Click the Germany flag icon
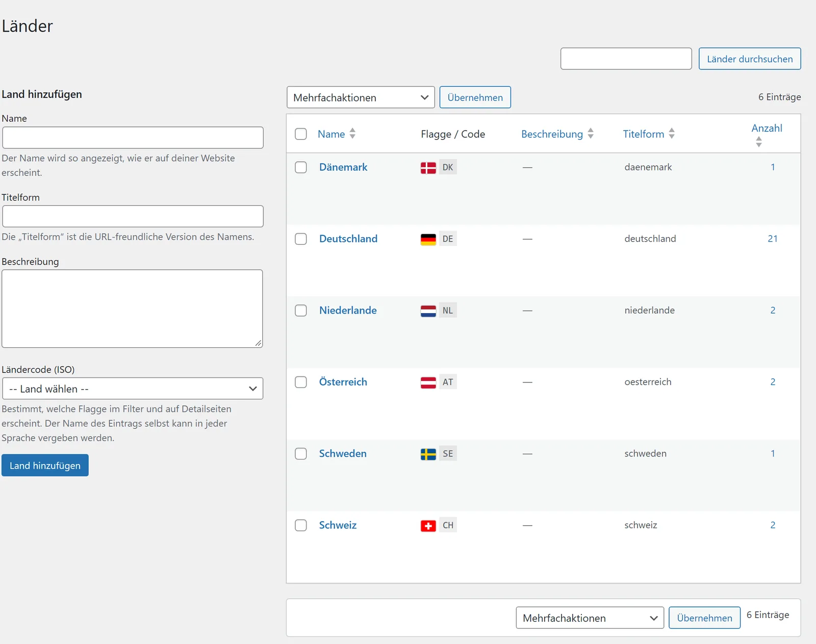Viewport: 816px width, 644px height. [428, 239]
